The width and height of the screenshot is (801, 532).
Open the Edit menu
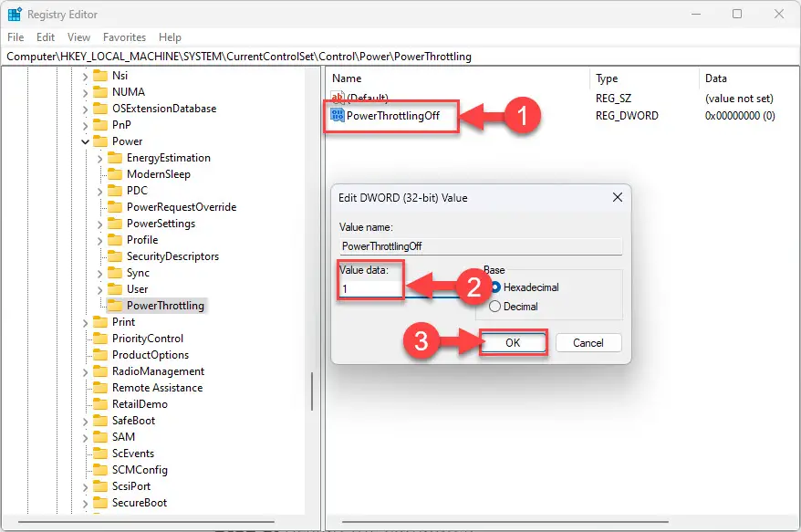coord(46,37)
